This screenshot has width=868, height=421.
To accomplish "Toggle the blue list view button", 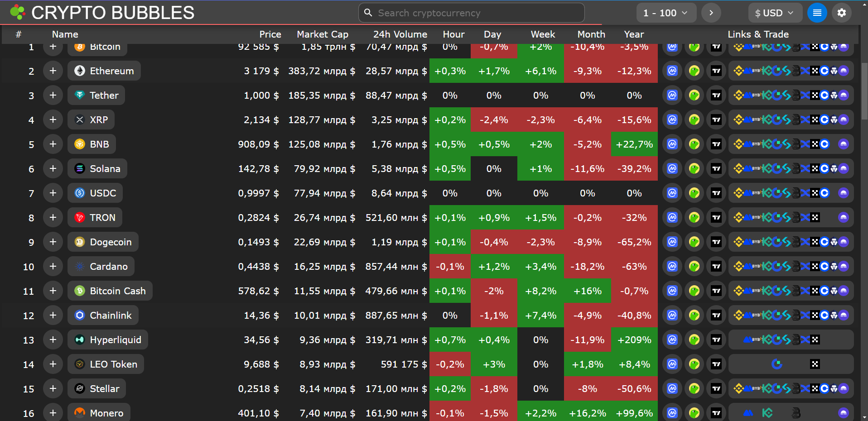I will tap(817, 13).
